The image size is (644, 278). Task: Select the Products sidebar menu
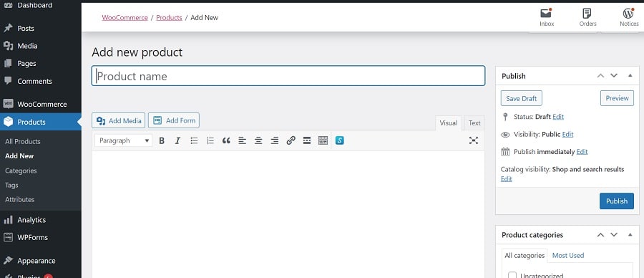(x=41, y=122)
